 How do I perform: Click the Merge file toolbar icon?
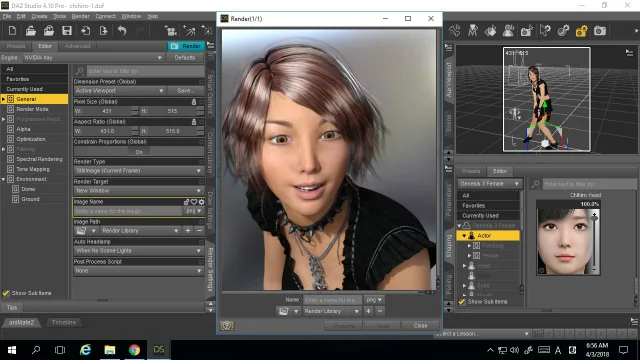coord(49,31)
